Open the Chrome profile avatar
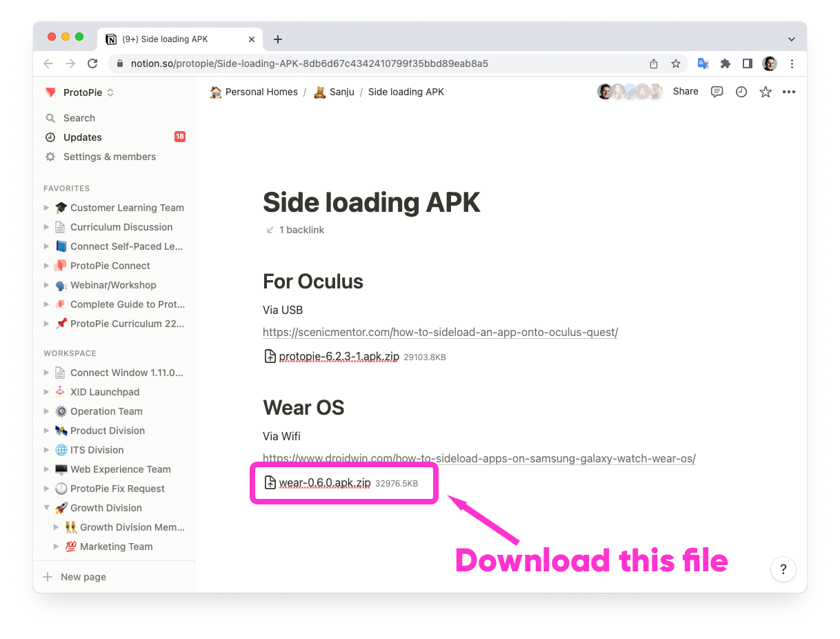The width and height of the screenshot is (840, 639). click(x=770, y=63)
